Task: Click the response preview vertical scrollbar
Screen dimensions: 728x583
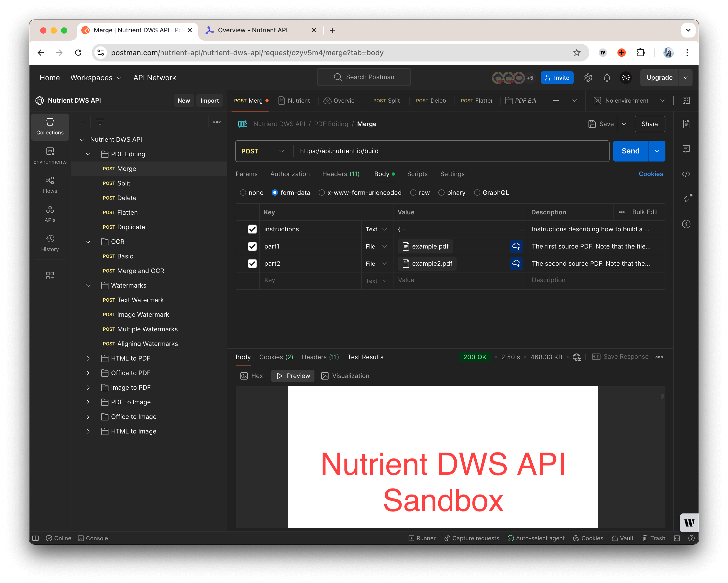Action: click(662, 396)
